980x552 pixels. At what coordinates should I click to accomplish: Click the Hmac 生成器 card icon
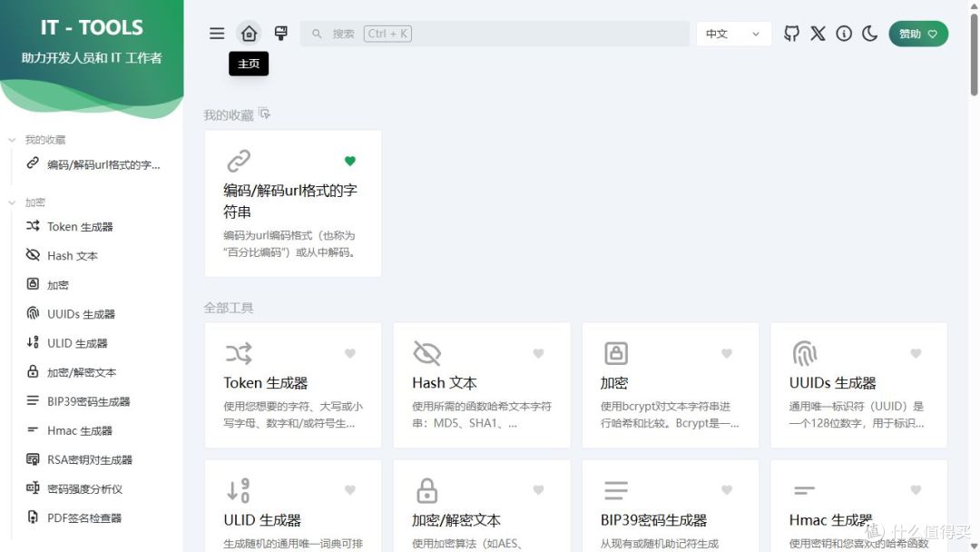(804, 490)
